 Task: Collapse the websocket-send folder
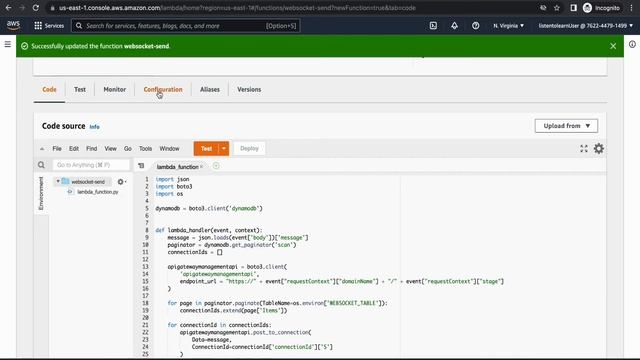pos(58,181)
